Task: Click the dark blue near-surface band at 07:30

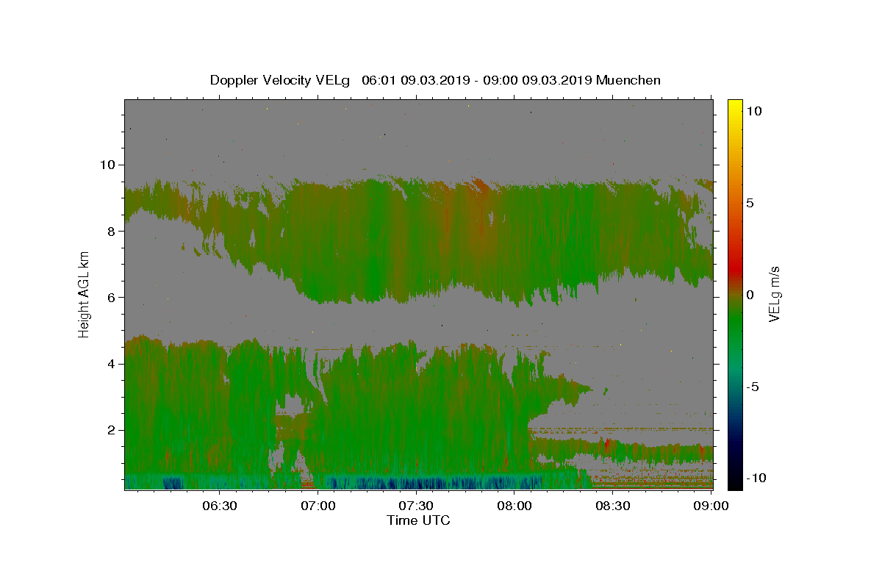Action: 416,483
